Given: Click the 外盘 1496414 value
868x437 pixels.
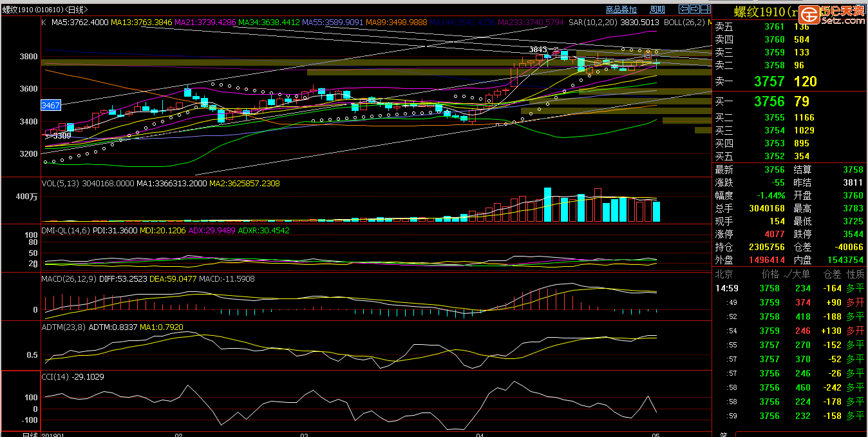Looking at the screenshot, I should tap(767, 260).
